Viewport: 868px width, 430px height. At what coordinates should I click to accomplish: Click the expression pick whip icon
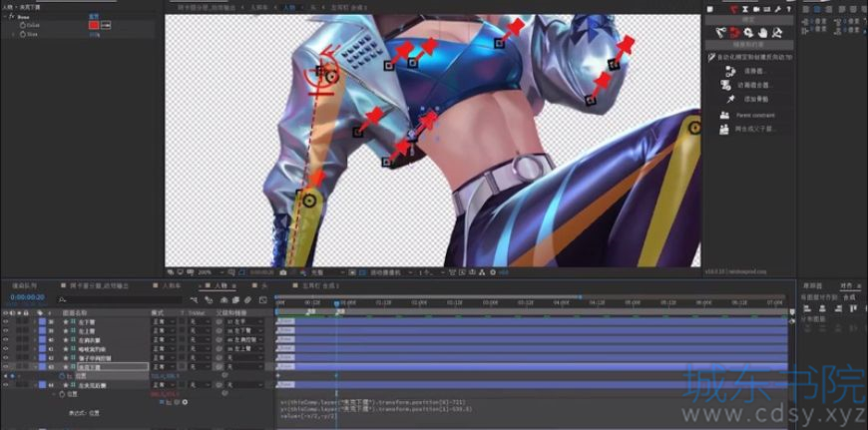177,402
